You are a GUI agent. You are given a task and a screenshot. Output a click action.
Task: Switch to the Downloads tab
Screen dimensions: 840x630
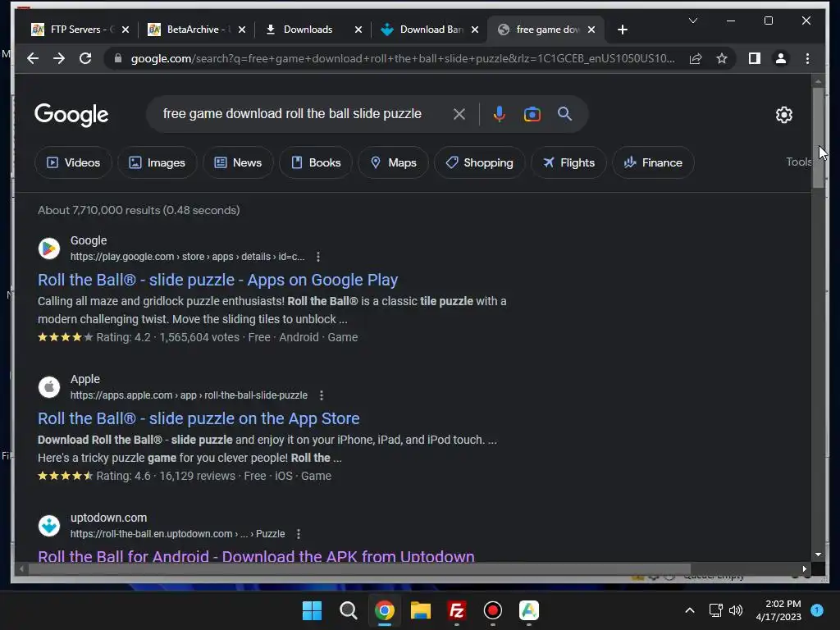point(307,30)
